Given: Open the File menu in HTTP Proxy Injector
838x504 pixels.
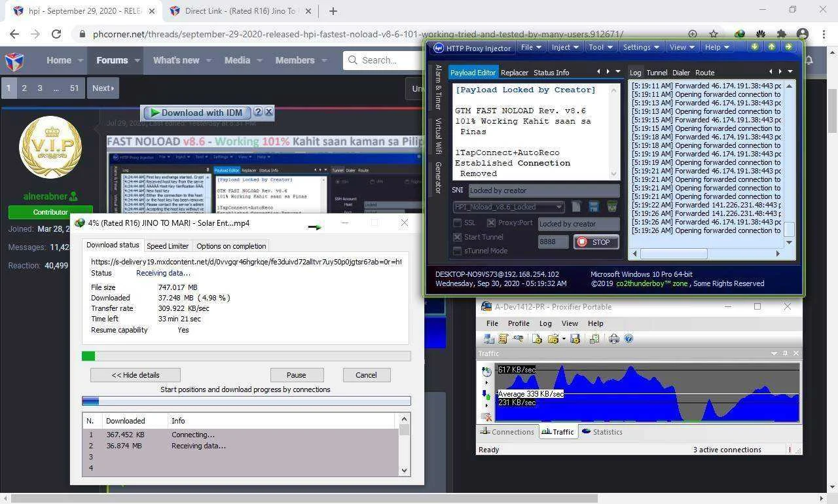Looking at the screenshot, I should tap(531, 47).
